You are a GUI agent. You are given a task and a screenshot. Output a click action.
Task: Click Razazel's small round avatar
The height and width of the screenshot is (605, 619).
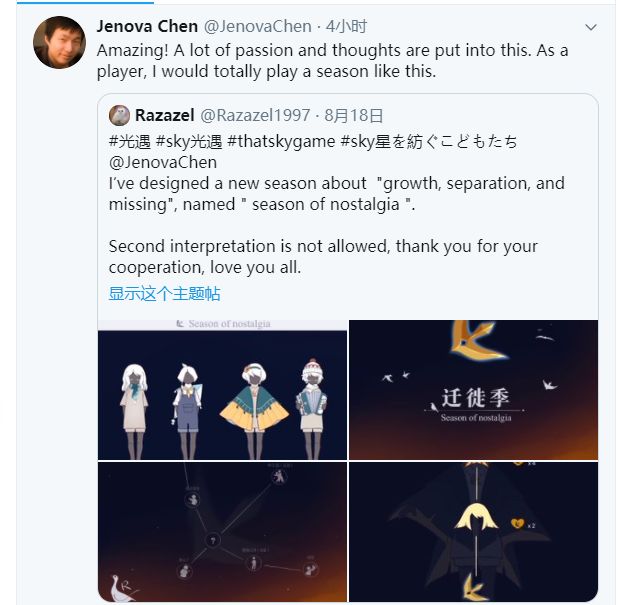point(120,115)
